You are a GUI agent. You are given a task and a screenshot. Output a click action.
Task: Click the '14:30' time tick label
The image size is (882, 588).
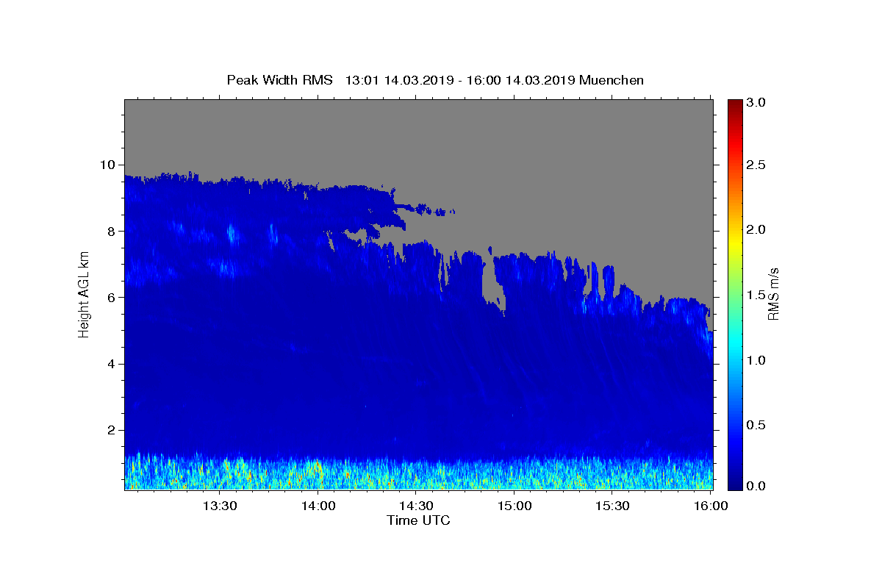(416, 506)
